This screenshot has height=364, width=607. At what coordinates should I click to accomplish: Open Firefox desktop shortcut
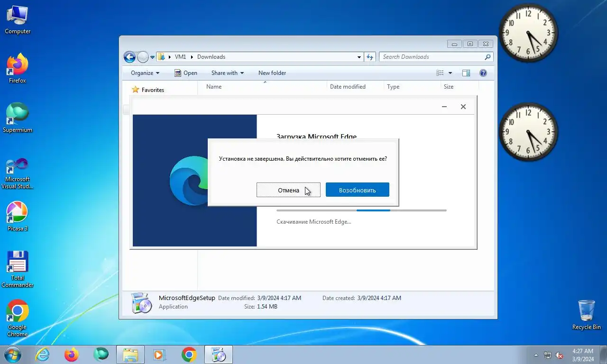(x=18, y=69)
